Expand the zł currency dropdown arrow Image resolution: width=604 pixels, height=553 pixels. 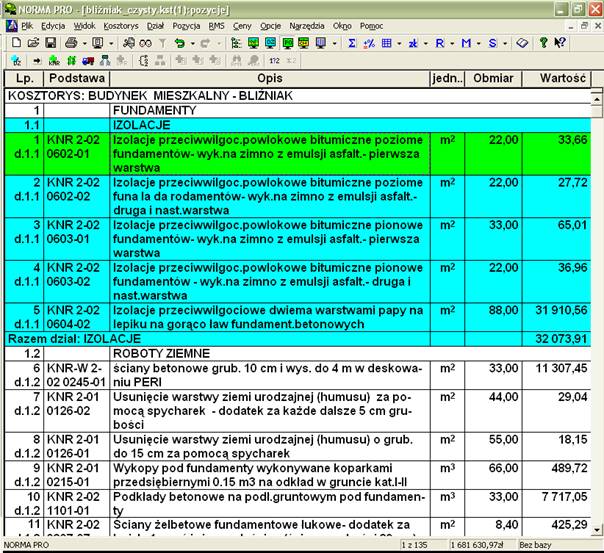click(425, 44)
